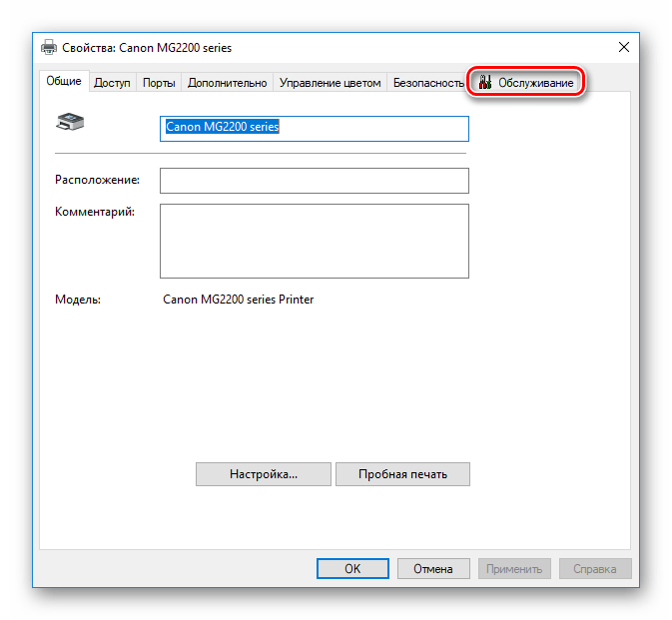Switch to the Общие tab
The height and width of the screenshot is (620, 672).
point(64,82)
